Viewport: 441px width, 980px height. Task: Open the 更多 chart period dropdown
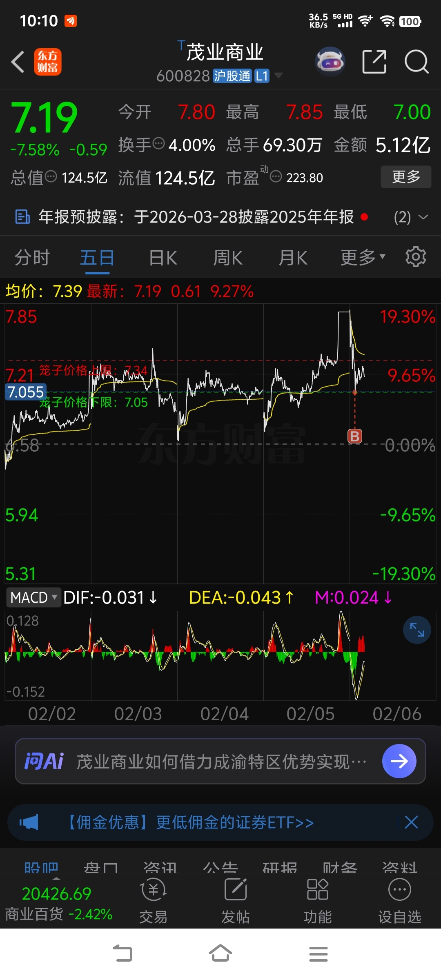point(363,257)
